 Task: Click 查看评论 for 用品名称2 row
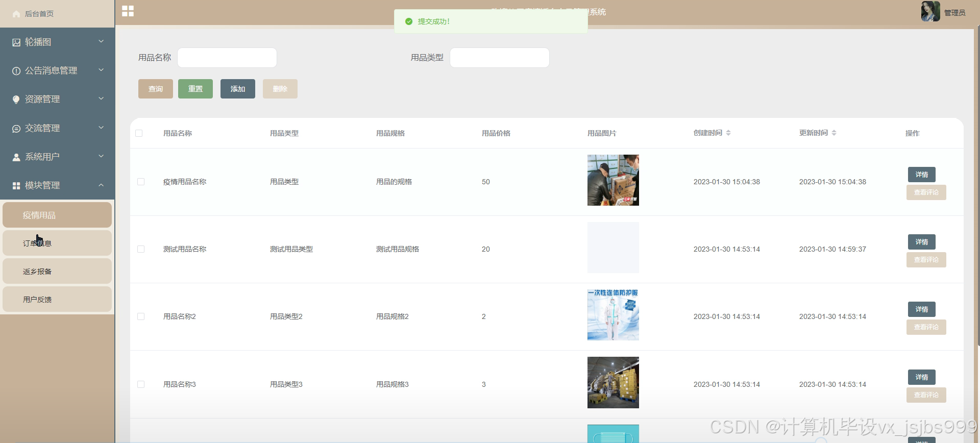tap(926, 327)
